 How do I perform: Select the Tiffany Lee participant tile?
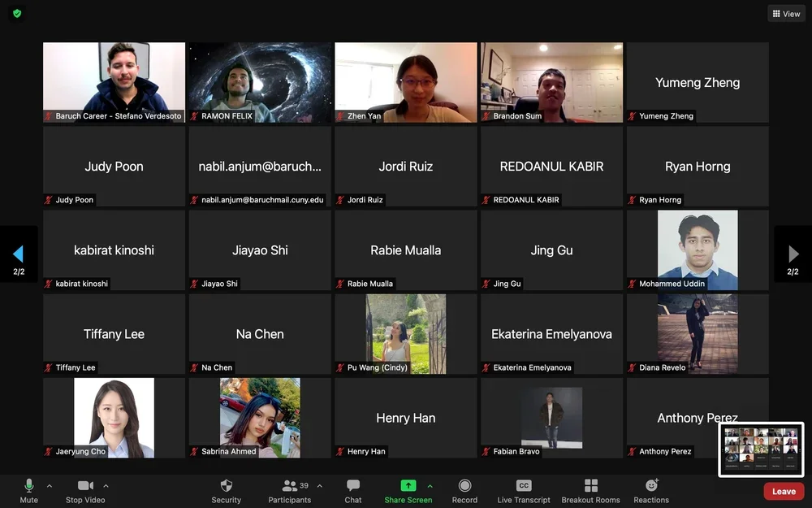114,334
